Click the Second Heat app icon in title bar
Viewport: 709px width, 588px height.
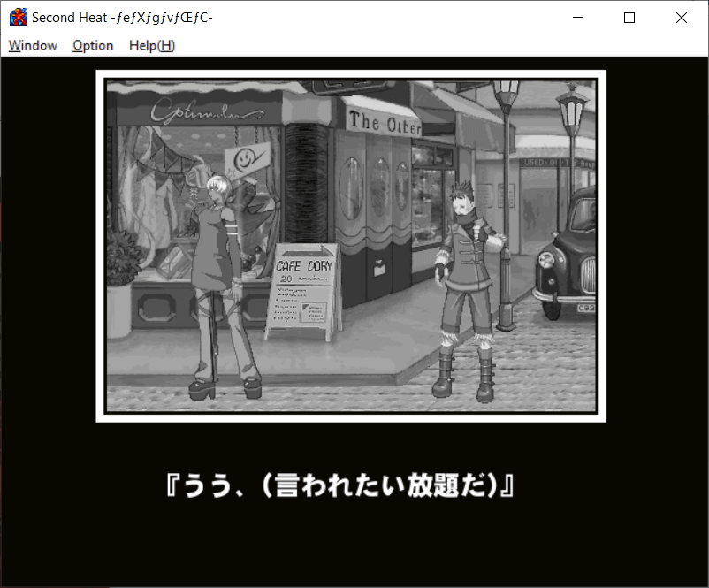18,18
